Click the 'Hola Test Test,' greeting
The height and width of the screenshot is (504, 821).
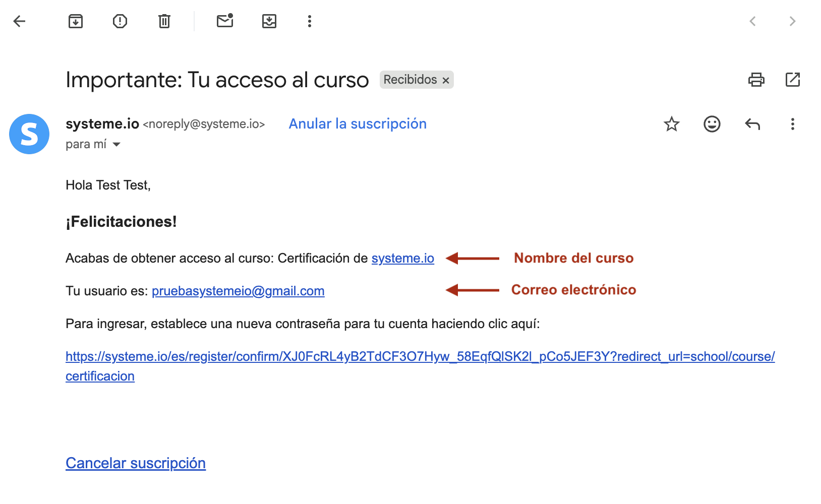tap(108, 185)
